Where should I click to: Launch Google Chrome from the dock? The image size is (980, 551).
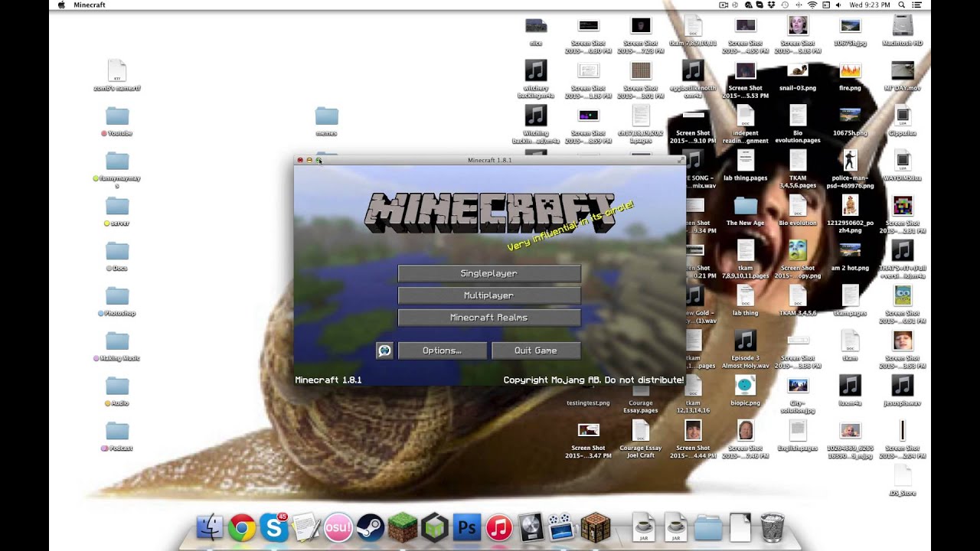[x=242, y=527]
